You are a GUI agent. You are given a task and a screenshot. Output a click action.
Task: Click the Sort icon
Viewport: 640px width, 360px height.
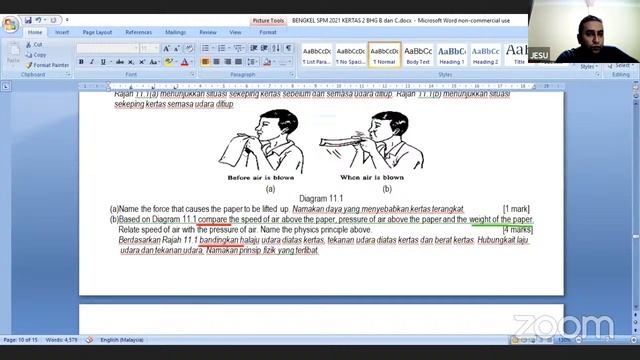click(x=276, y=49)
